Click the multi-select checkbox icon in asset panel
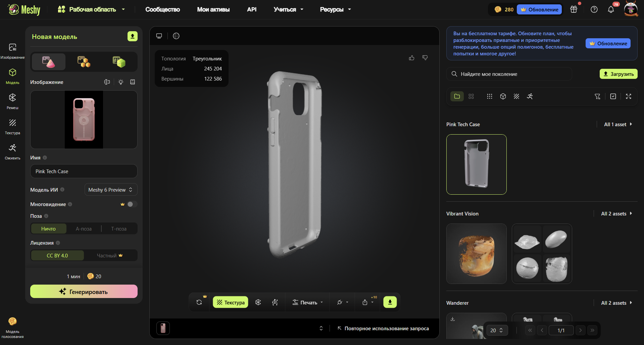Screen dimensions: 644x345 click(x=613, y=96)
